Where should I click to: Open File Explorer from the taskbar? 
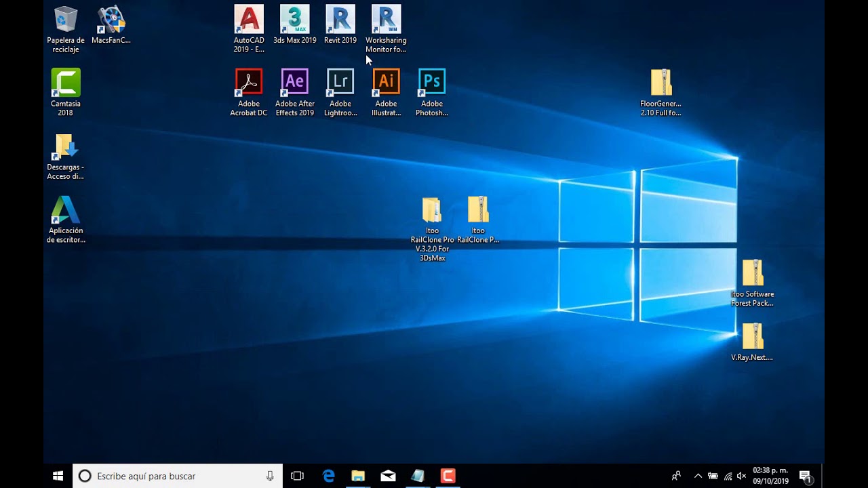(358, 476)
